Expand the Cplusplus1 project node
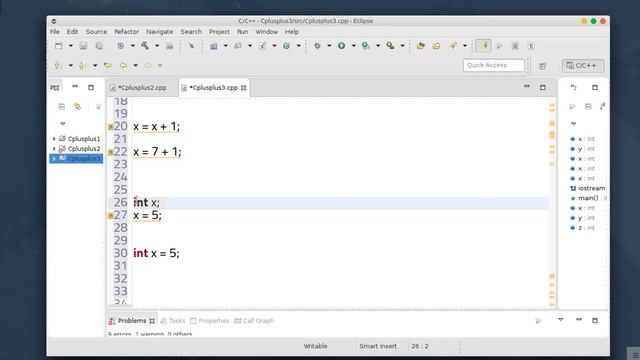Screen dimensions: 640x360 click(54, 139)
